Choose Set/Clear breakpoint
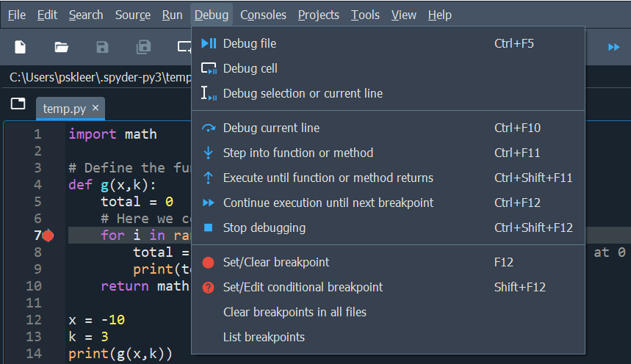Screen dimensions: 631x364 (x=388, y=262)
